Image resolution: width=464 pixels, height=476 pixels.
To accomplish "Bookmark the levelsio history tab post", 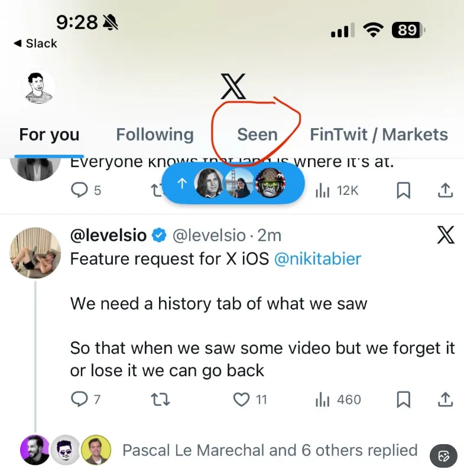I will tap(403, 400).
